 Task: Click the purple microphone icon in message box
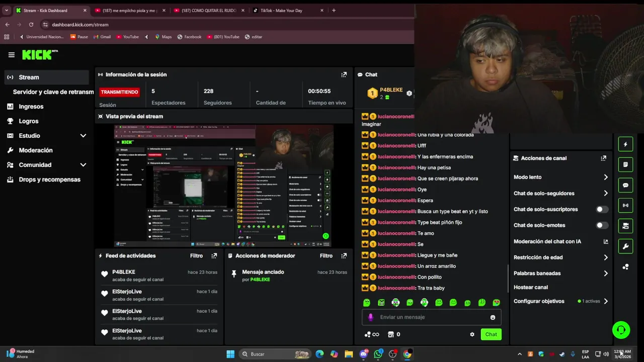coord(371,317)
